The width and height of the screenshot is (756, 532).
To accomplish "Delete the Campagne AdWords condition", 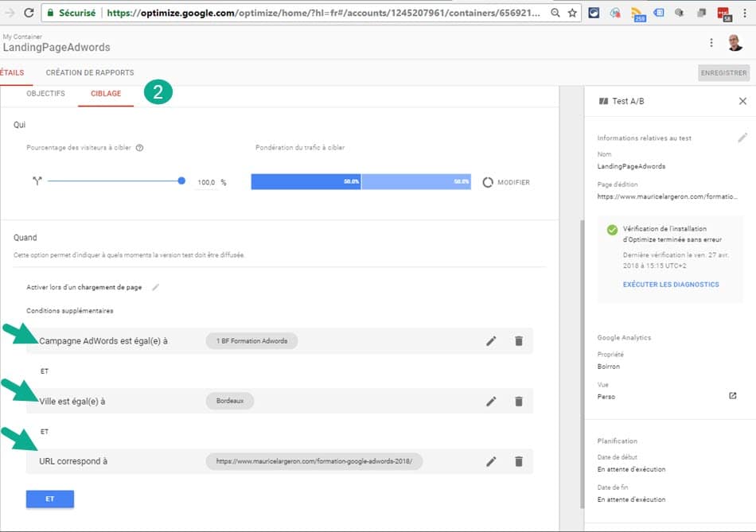I will pos(519,341).
